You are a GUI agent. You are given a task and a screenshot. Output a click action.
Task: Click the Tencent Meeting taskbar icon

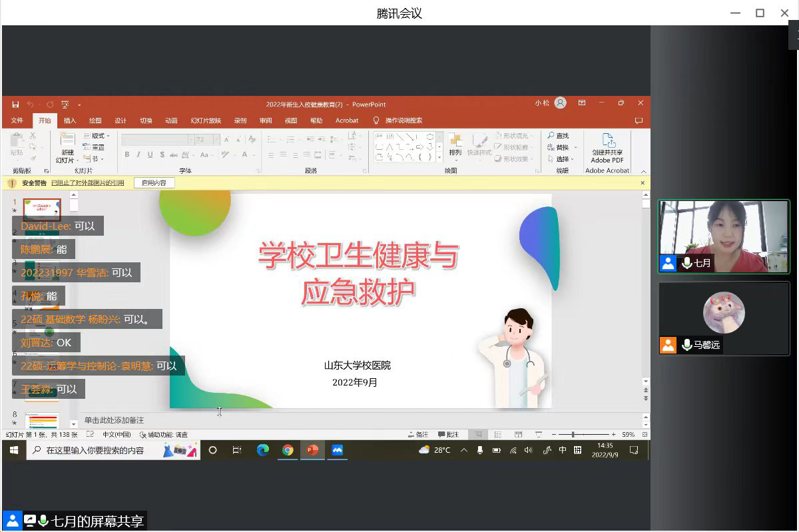click(x=337, y=450)
